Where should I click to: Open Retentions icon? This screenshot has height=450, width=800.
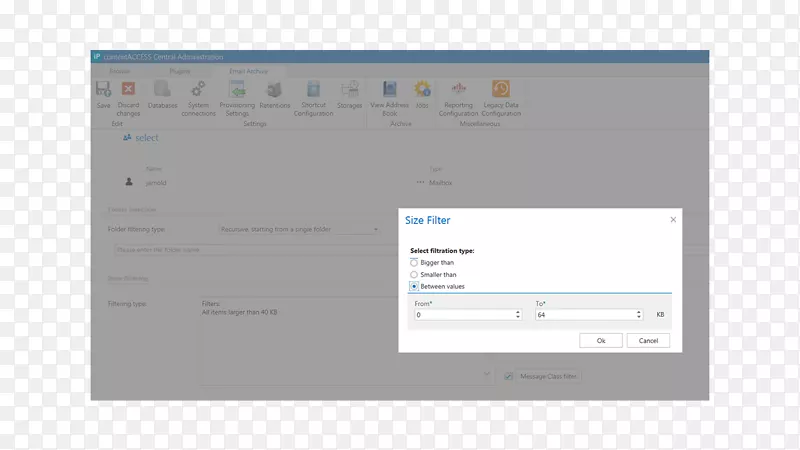pyautogui.click(x=274, y=90)
